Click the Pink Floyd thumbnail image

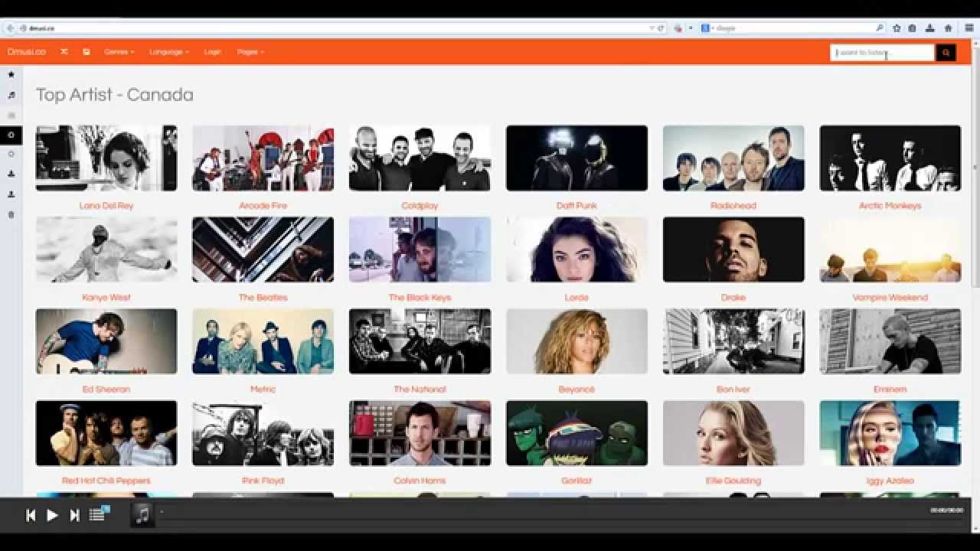[263, 433]
